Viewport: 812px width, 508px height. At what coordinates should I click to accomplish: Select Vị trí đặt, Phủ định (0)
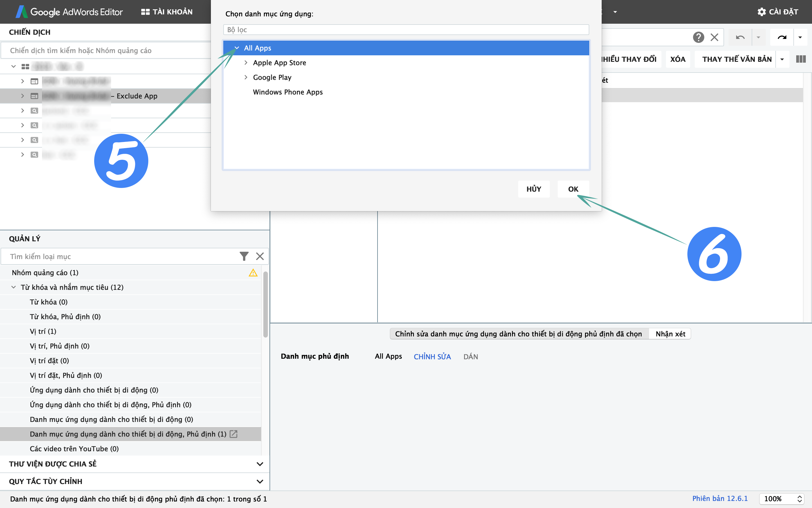coord(131,375)
